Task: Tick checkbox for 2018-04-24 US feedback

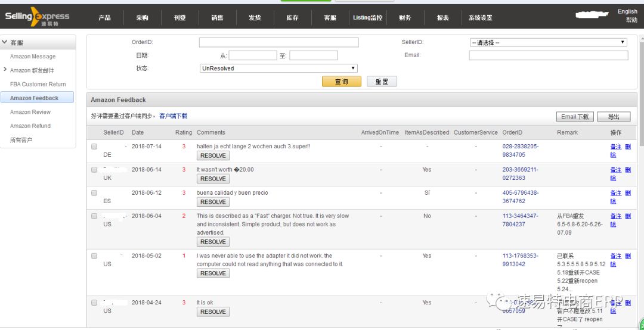Action: 94,303
